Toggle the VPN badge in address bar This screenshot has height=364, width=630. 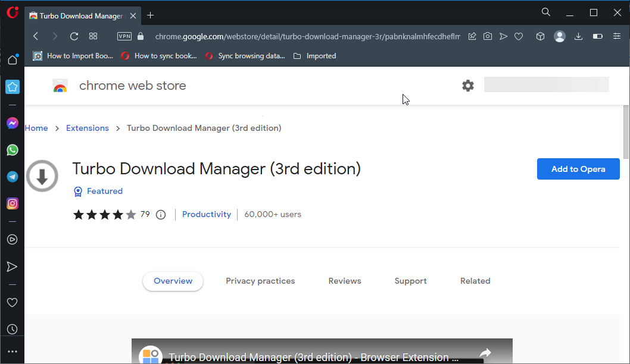124,36
